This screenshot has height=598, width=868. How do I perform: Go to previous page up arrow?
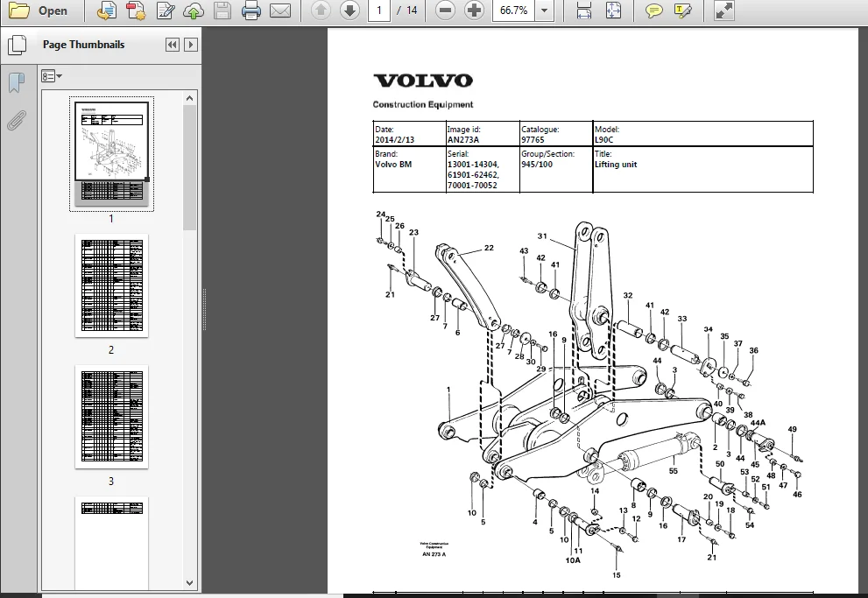[x=321, y=11]
